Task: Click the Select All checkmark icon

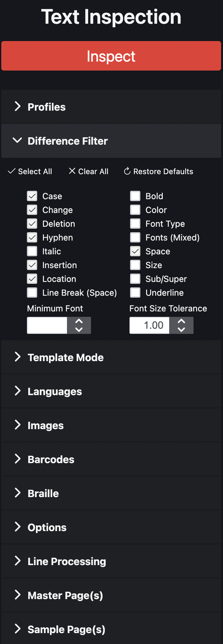Action: coord(12,171)
